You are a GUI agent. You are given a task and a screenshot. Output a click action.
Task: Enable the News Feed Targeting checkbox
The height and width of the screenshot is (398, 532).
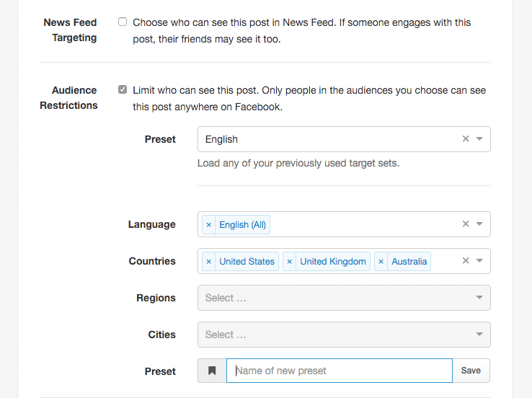click(123, 22)
